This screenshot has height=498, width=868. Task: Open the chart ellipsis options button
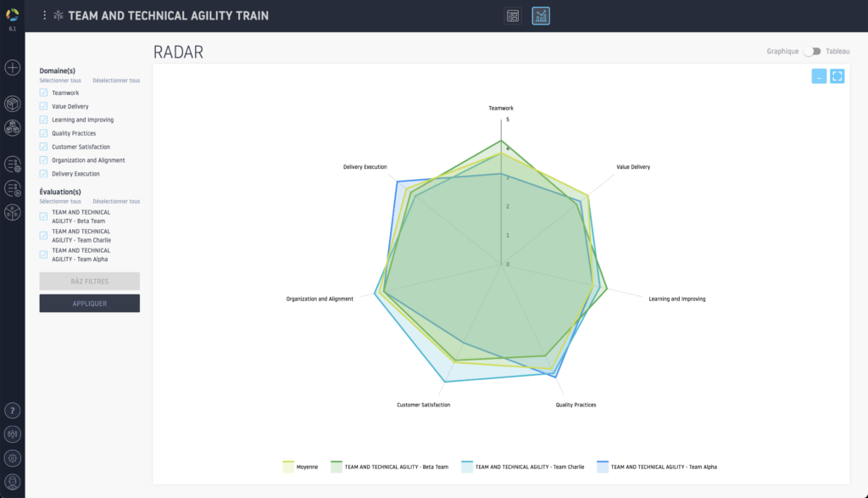(819, 76)
